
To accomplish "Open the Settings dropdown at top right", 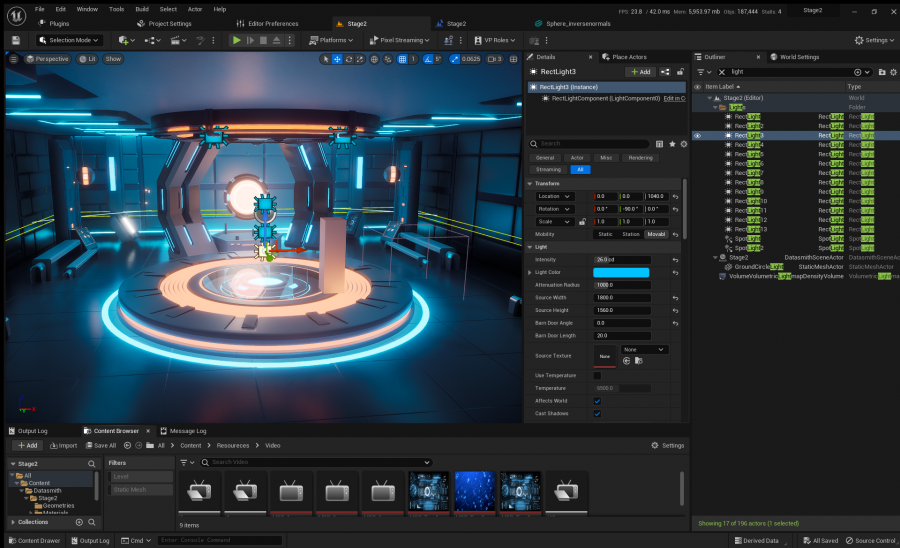I will point(874,40).
